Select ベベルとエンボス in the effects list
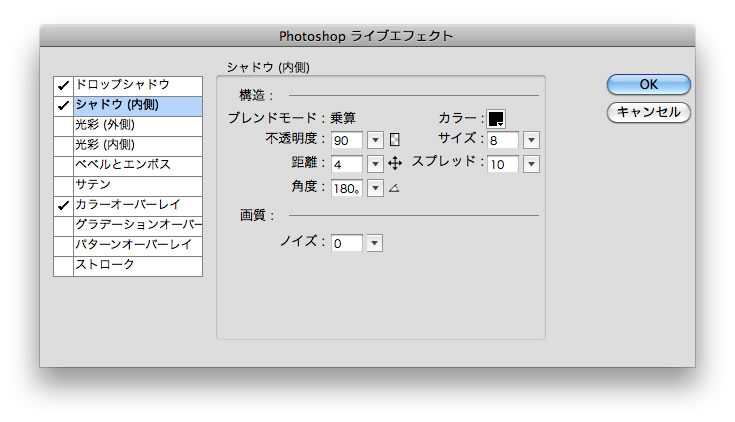This screenshot has width=735, height=422. tap(138, 165)
